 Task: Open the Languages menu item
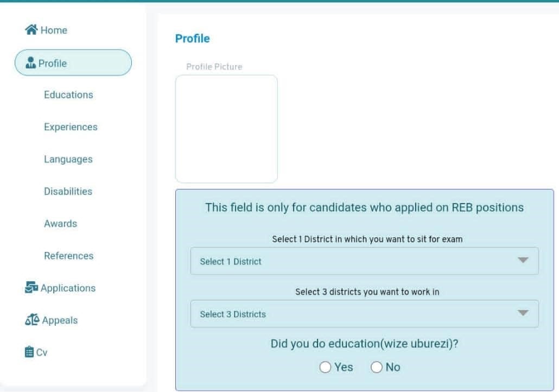pyautogui.click(x=68, y=159)
